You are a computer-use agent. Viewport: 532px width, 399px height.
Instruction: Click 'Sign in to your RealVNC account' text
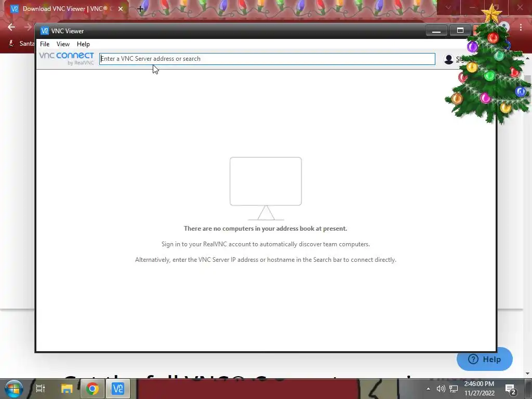265,244
